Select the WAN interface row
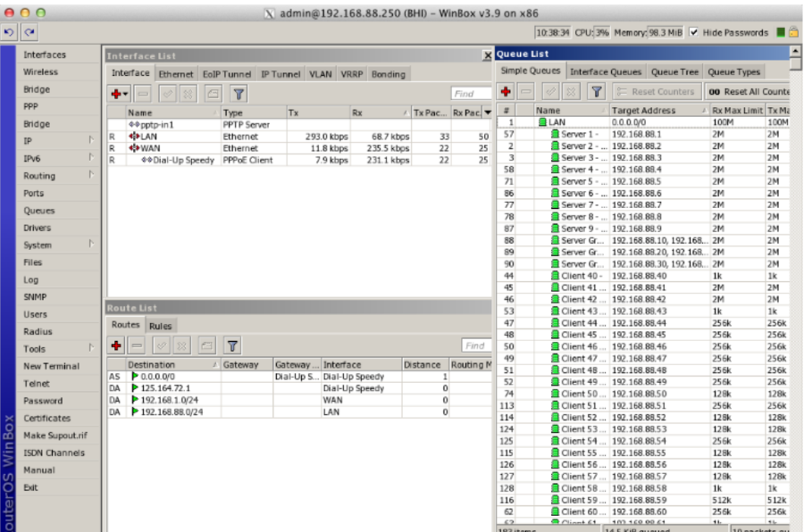Image resolution: width=804 pixels, height=532 pixels. click(x=299, y=148)
